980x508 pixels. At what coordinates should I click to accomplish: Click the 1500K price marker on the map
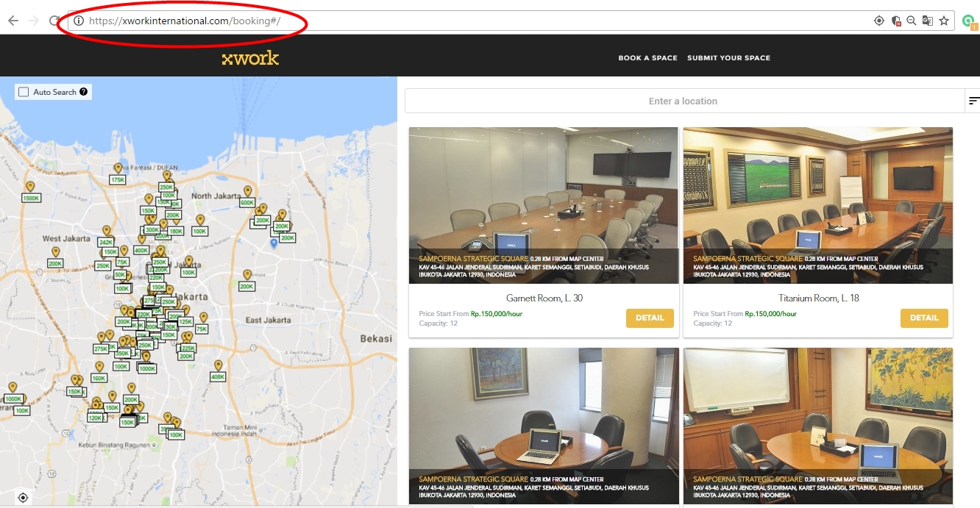point(31,198)
